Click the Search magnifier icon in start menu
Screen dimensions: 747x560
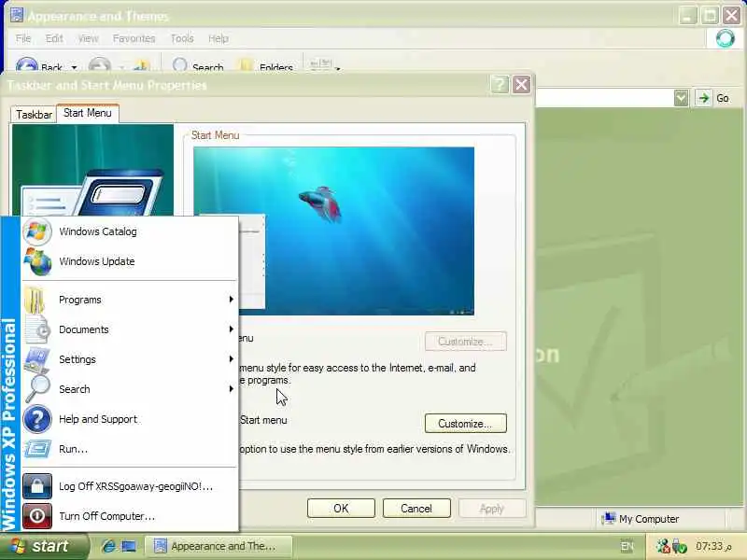coord(37,389)
